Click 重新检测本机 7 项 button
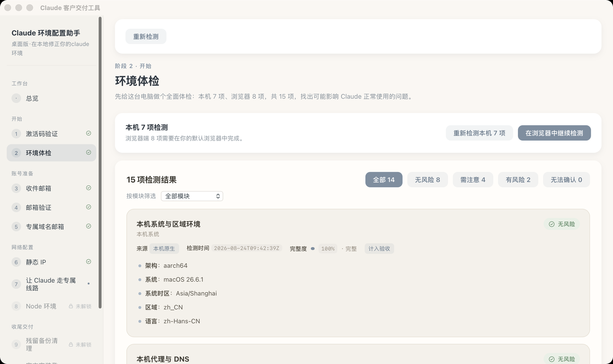613x364 pixels. pos(479,133)
